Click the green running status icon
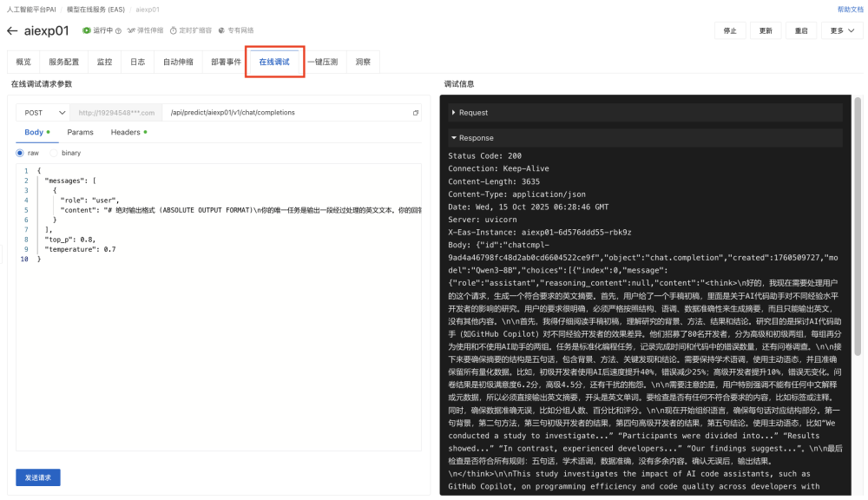The height and width of the screenshot is (500, 868). [86, 30]
